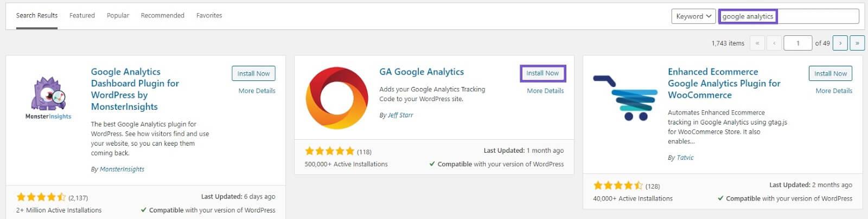This screenshot has width=868, height=219.
Task: Go to the next results page arrow
Action: point(840,43)
